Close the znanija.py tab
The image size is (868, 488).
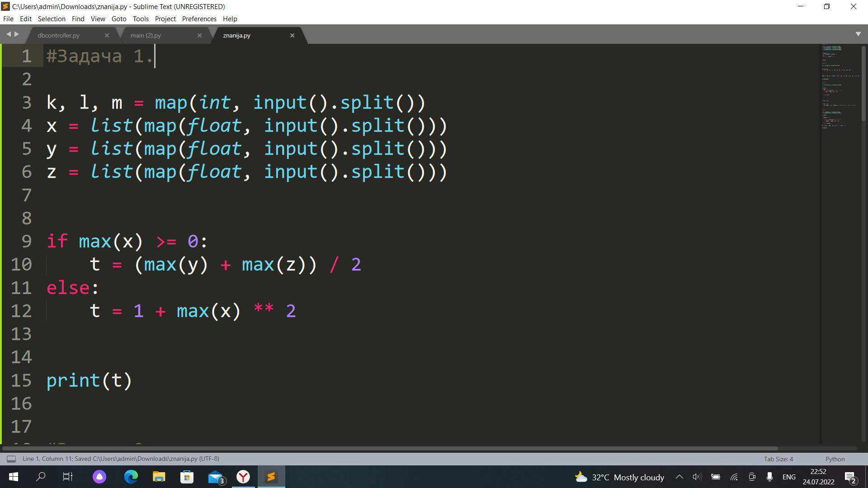tap(292, 35)
